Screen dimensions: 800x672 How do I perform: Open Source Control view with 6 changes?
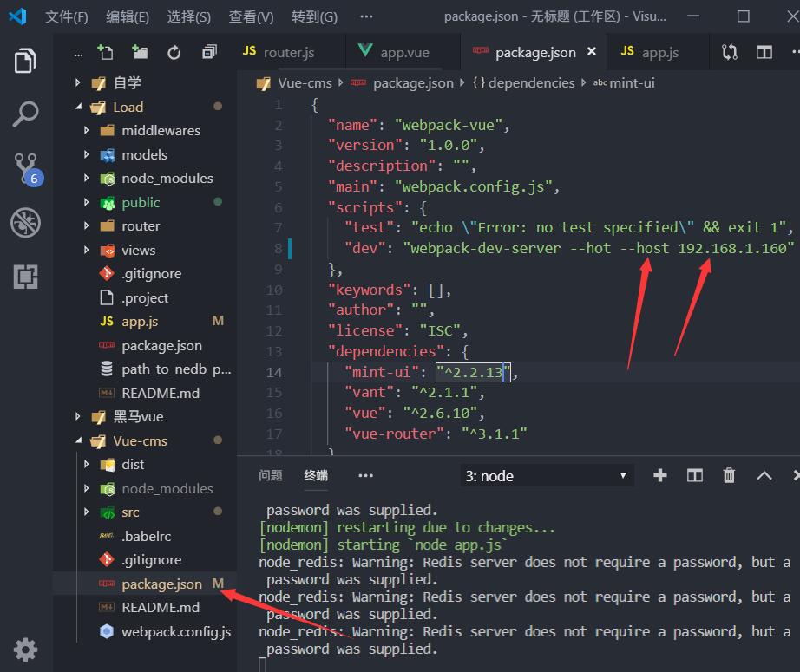coord(25,167)
